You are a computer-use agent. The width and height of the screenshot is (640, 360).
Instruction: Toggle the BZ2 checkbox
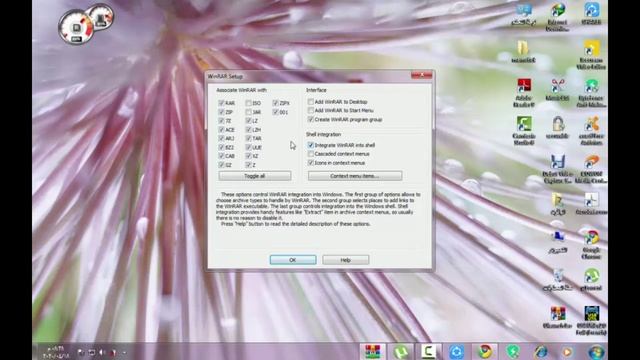tap(221, 147)
